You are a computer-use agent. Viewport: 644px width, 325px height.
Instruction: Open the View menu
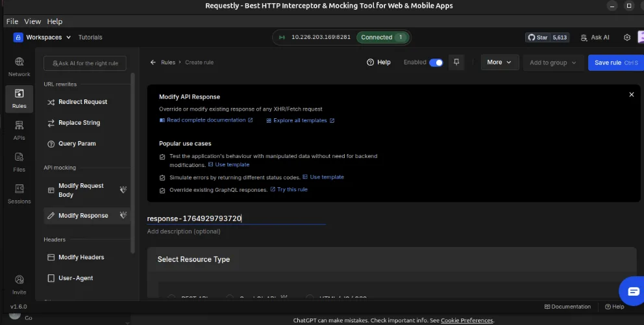click(x=32, y=21)
